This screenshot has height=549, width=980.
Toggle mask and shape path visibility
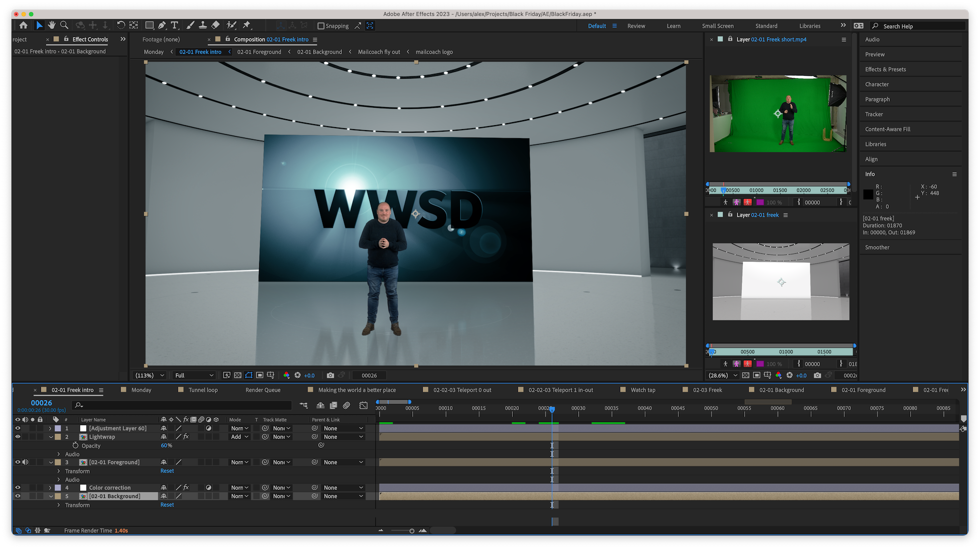(249, 375)
